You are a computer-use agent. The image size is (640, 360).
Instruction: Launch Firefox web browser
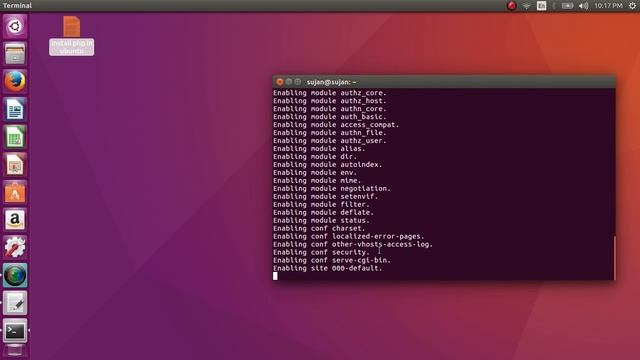[15, 81]
